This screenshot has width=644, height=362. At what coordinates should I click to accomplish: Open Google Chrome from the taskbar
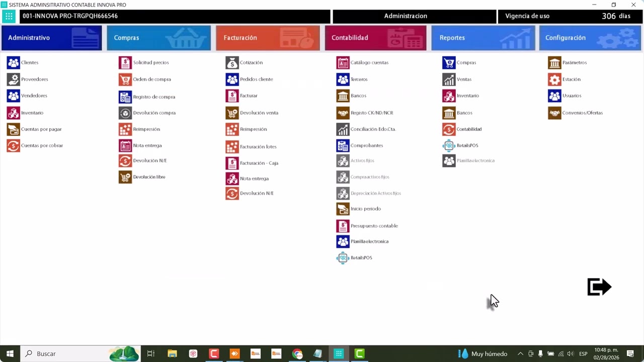click(x=297, y=354)
